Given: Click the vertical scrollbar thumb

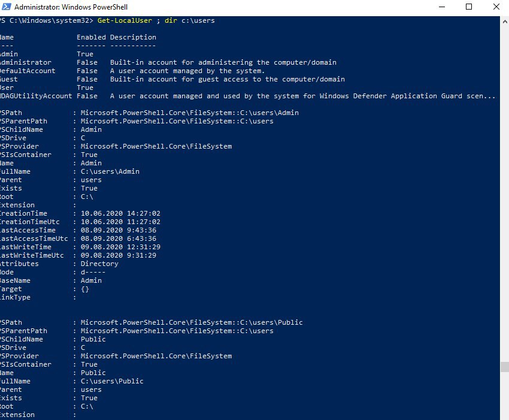Looking at the screenshot, I should pyautogui.click(x=504, y=367).
